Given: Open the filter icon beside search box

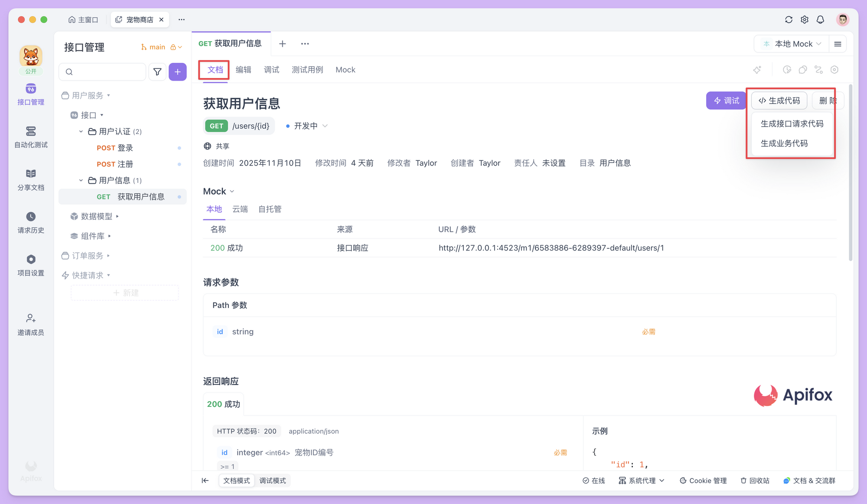Looking at the screenshot, I should tap(157, 72).
